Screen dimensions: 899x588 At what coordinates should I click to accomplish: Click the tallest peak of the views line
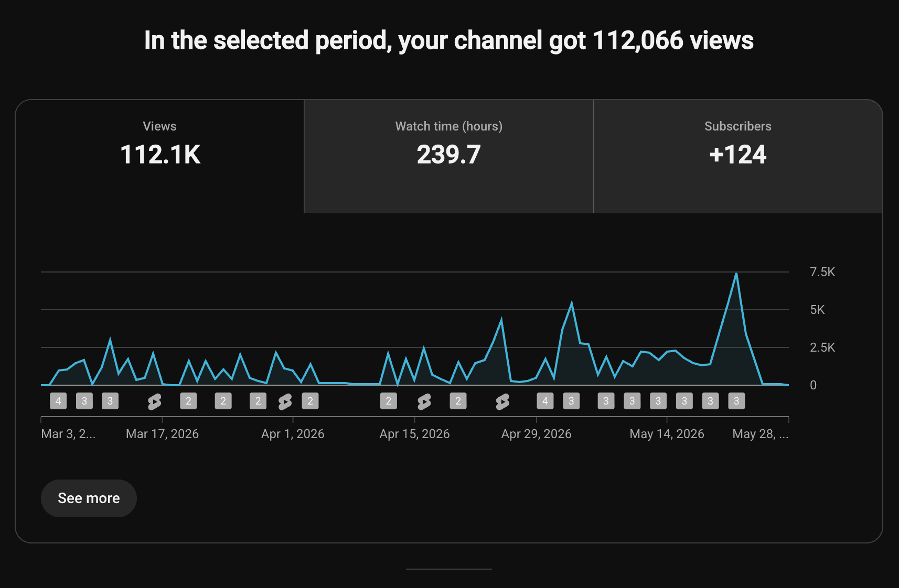pyautogui.click(x=736, y=274)
